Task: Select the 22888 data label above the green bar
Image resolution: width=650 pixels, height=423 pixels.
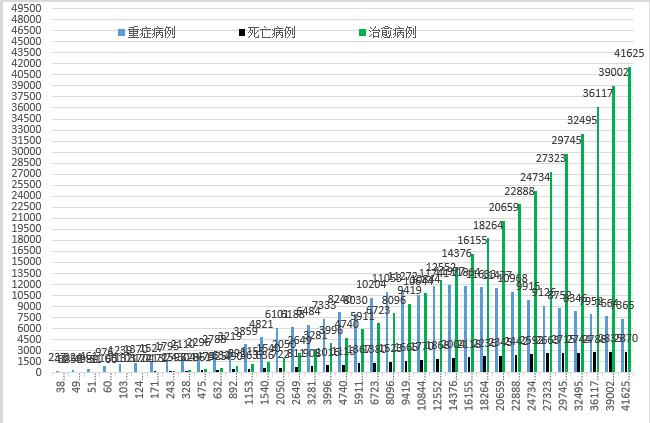Action: point(519,191)
